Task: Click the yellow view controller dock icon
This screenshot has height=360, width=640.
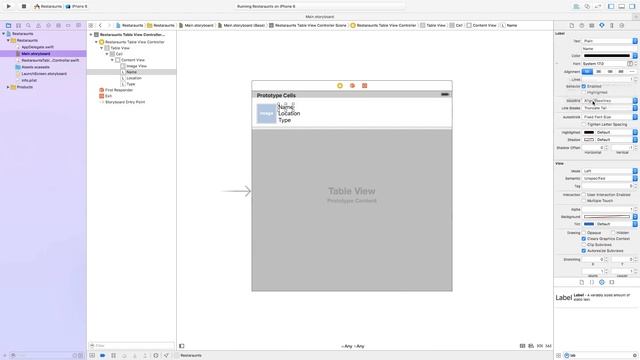Action: click(340, 86)
